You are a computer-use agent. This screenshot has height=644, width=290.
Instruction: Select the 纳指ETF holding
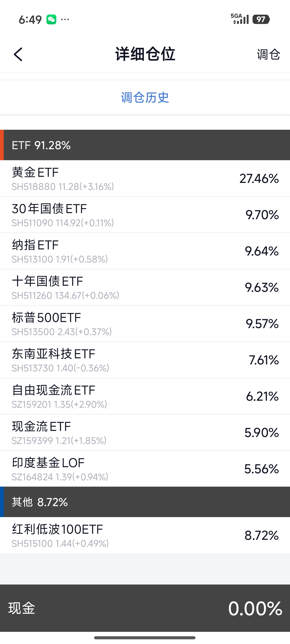(x=145, y=251)
